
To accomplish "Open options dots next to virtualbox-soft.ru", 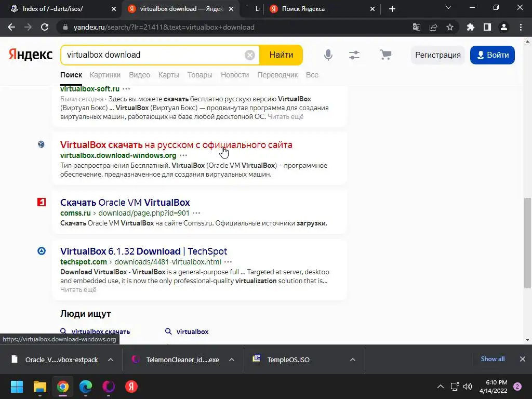I will pyautogui.click(x=126, y=89).
